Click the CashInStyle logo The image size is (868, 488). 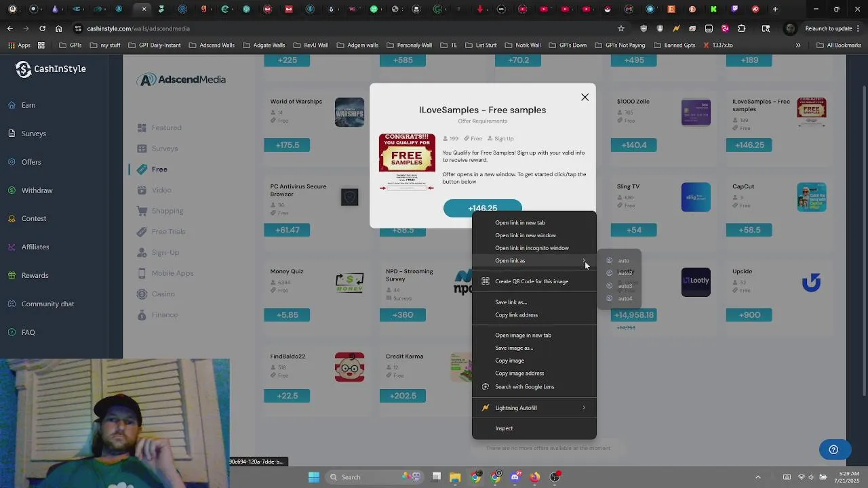[51, 69]
